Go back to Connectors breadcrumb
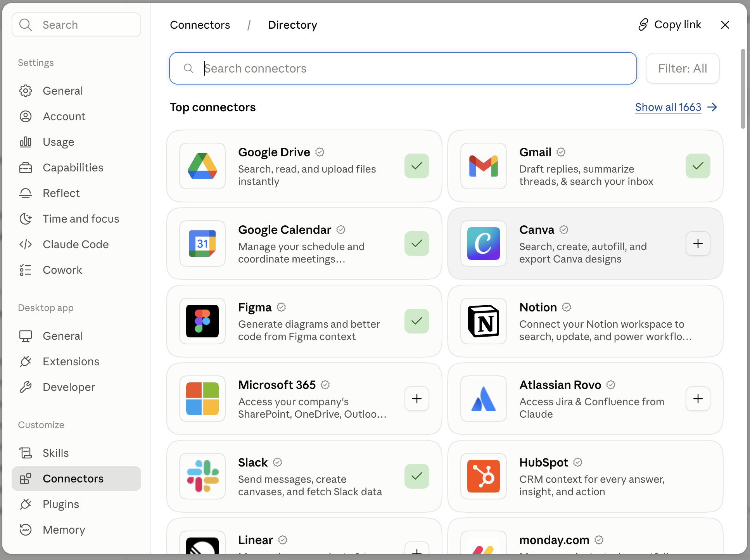This screenshot has height=560, width=750. (x=200, y=25)
